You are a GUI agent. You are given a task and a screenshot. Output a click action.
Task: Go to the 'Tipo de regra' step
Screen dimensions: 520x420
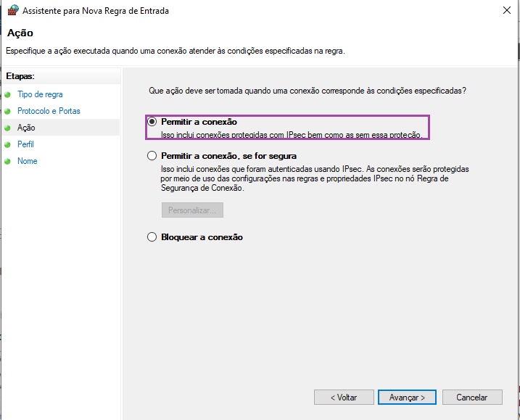[40, 94]
